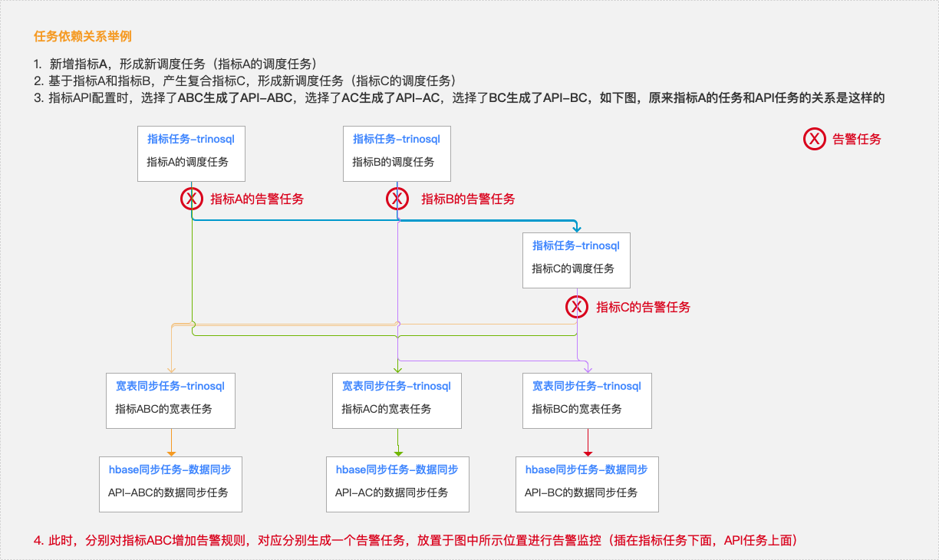Click the 告警任务 legend label

[857, 139]
